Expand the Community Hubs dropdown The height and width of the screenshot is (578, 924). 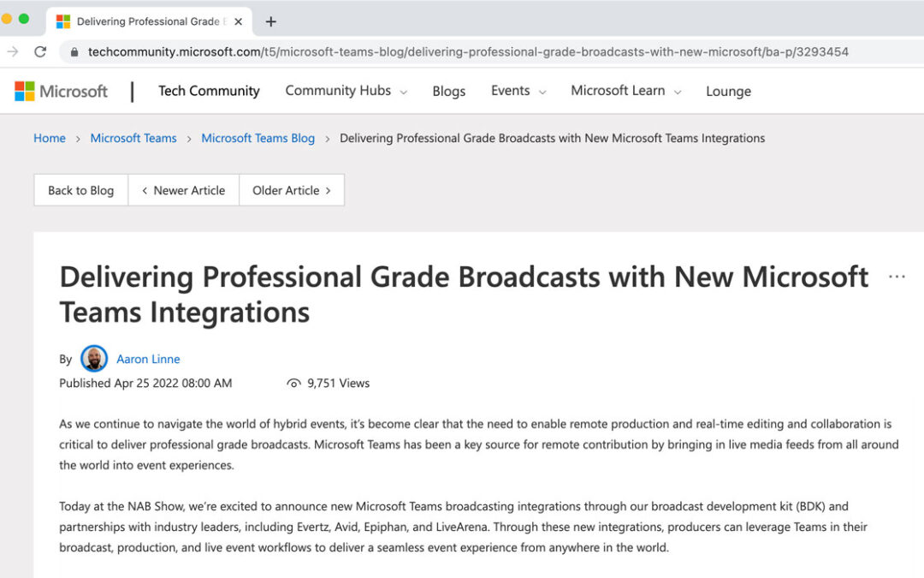coord(346,91)
